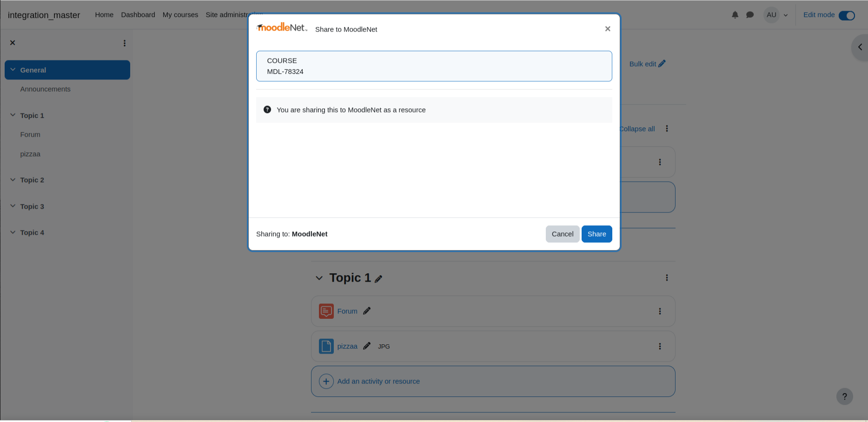This screenshot has width=868, height=422.
Task: Expand Topic 2 chevron in course index
Action: point(13,180)
